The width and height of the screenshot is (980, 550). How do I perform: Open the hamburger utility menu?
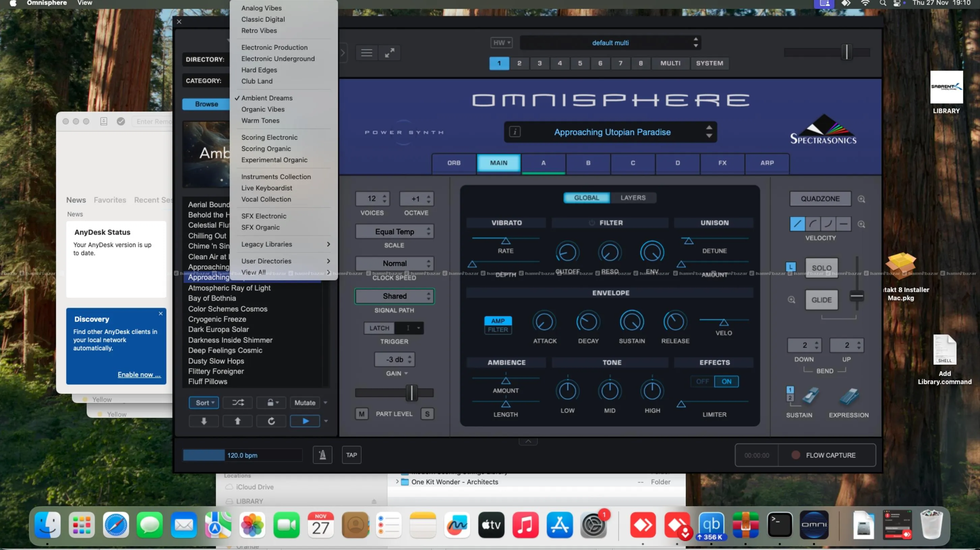pos(367,53)
